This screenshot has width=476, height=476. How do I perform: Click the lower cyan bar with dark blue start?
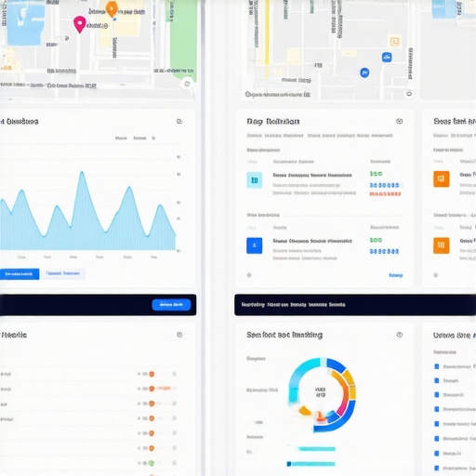tap(311, 464)
